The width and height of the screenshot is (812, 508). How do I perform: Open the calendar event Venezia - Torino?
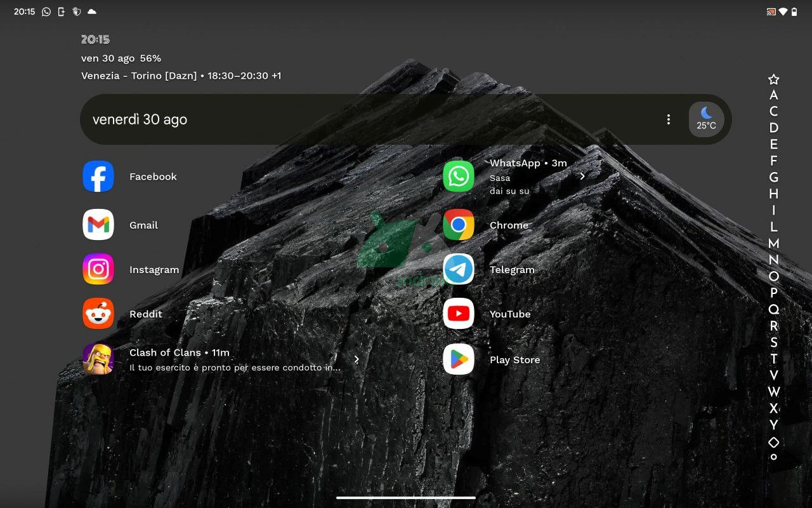(181, 76)
